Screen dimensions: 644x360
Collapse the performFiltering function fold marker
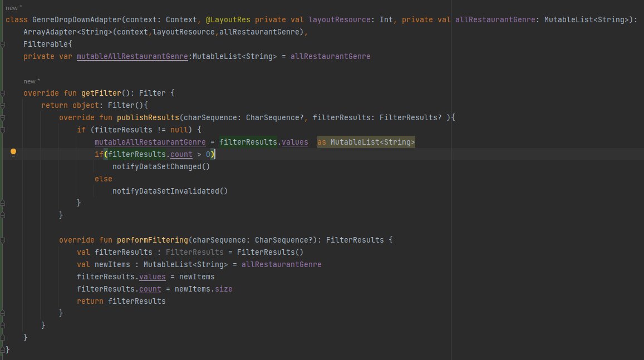(x=2, y=240)
